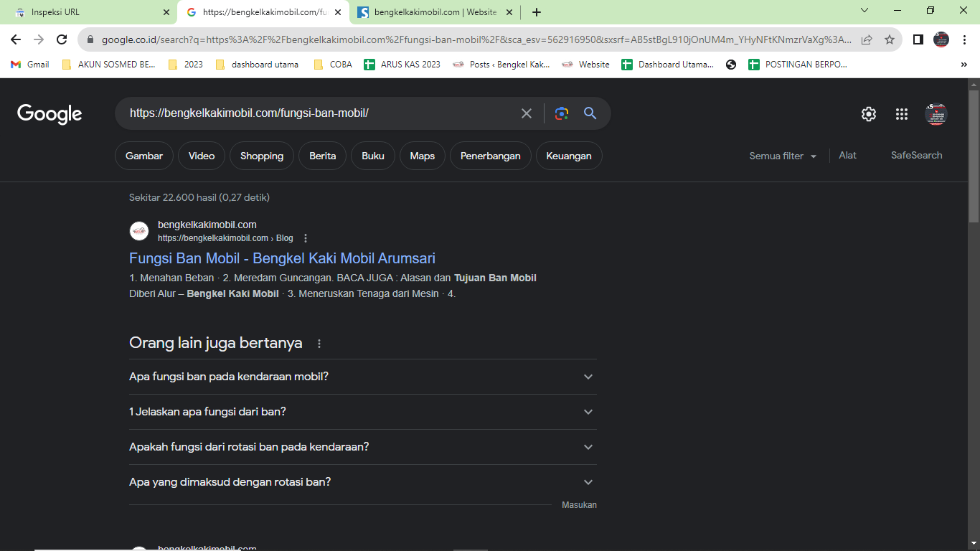The image size is (980, 551).
Task: Filter results by Berita
Action: click(323, 156)
